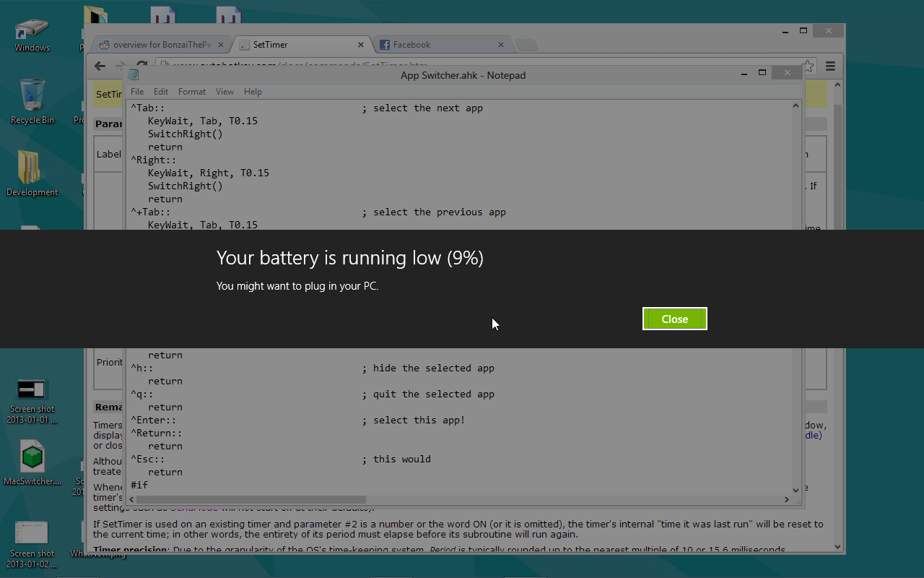This screenshot has height=578, width=924.
Task: Open the Chrome hamburger menu
Action: point(830,66)
